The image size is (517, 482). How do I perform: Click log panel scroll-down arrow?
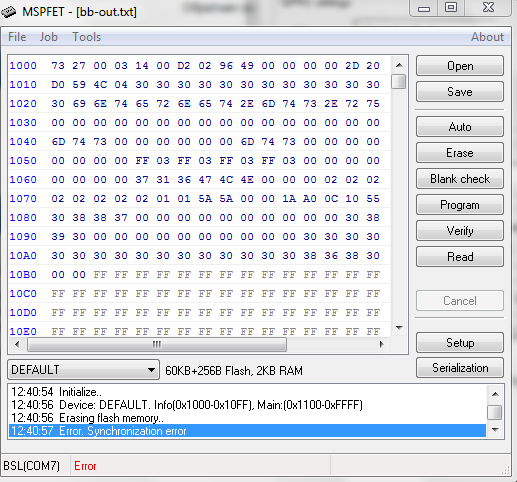click(x=495, y=430)
